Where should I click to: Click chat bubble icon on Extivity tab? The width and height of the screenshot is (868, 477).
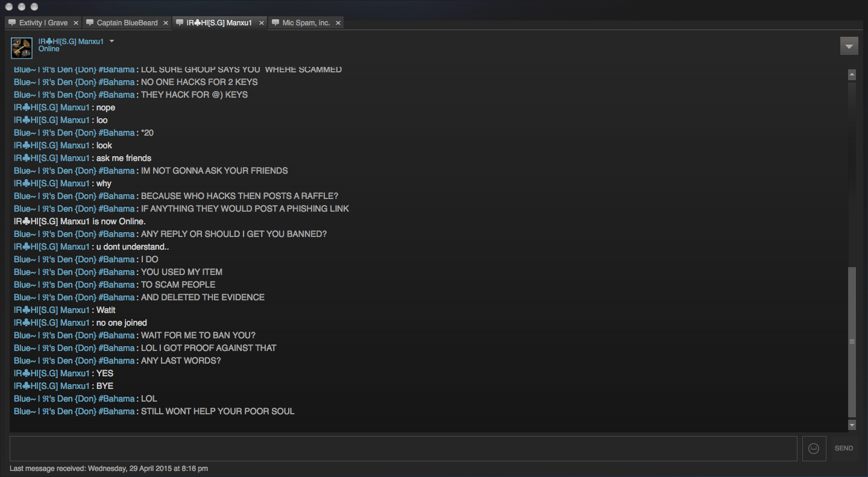point(12,23)
